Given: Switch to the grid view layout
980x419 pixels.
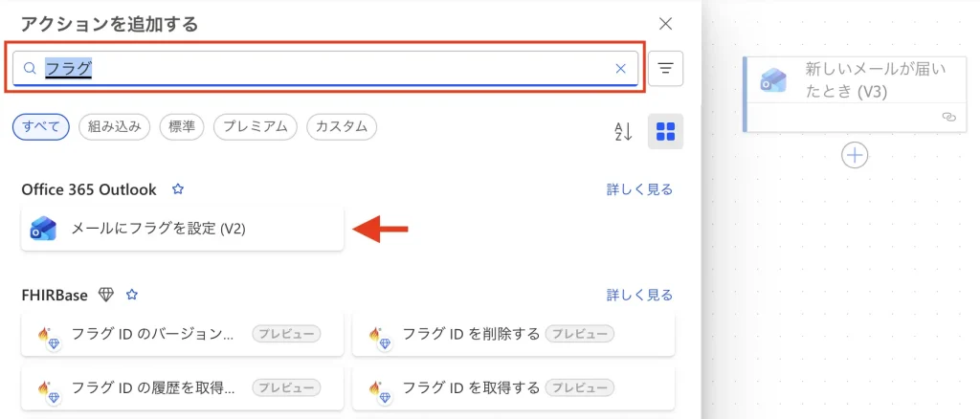Looking at the screenshot, I should pyautogui.click(x=665, y=132).
